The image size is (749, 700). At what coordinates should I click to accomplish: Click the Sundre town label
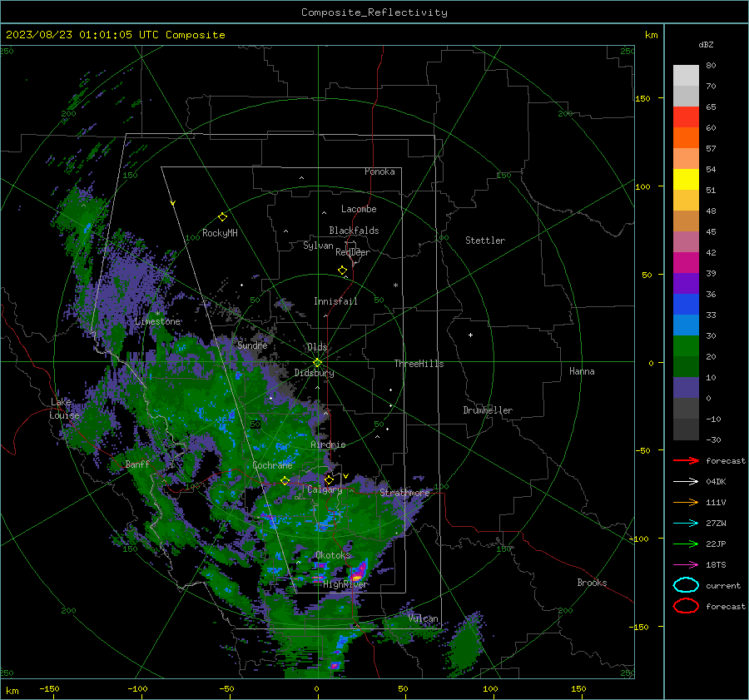click(252, 345)
